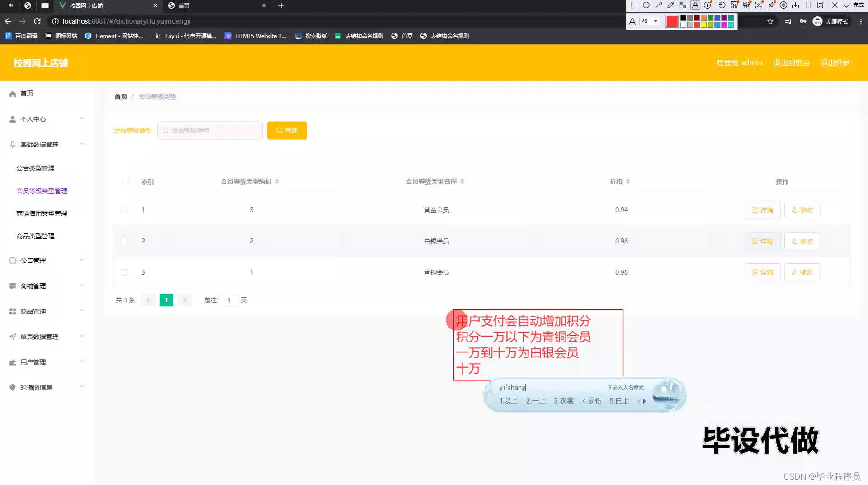Save the screenshot with download icon
The image size is (868, 485).
(x=796, y=5)
